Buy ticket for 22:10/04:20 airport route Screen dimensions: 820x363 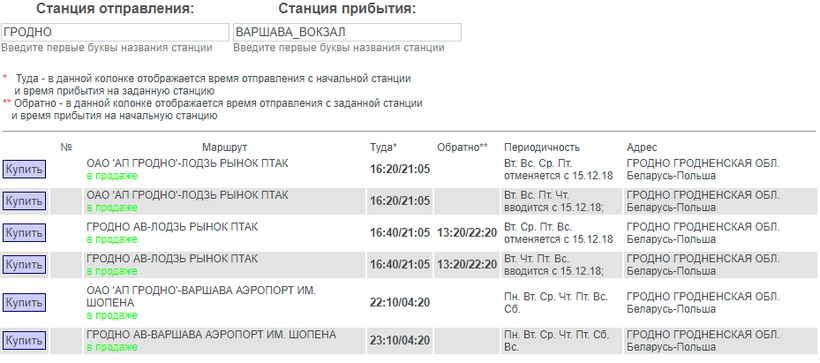[24, 302]
